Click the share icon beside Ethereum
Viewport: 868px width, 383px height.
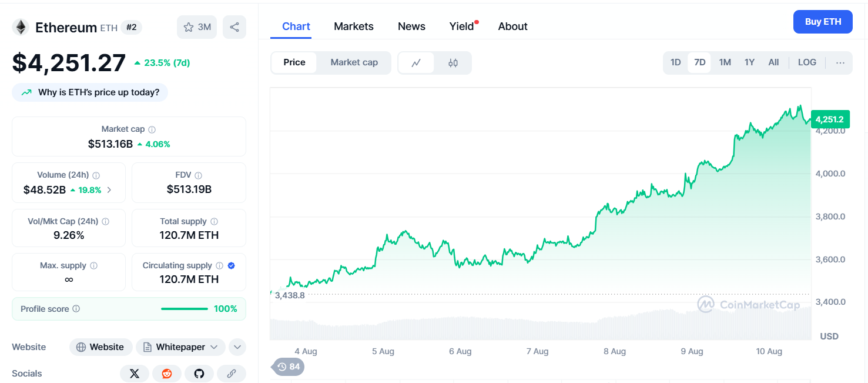point(234,27)
